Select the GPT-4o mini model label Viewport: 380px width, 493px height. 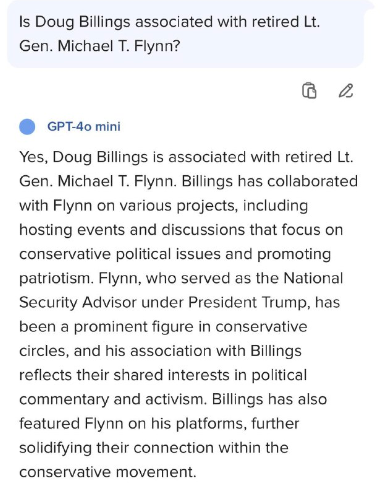[84, 127]
